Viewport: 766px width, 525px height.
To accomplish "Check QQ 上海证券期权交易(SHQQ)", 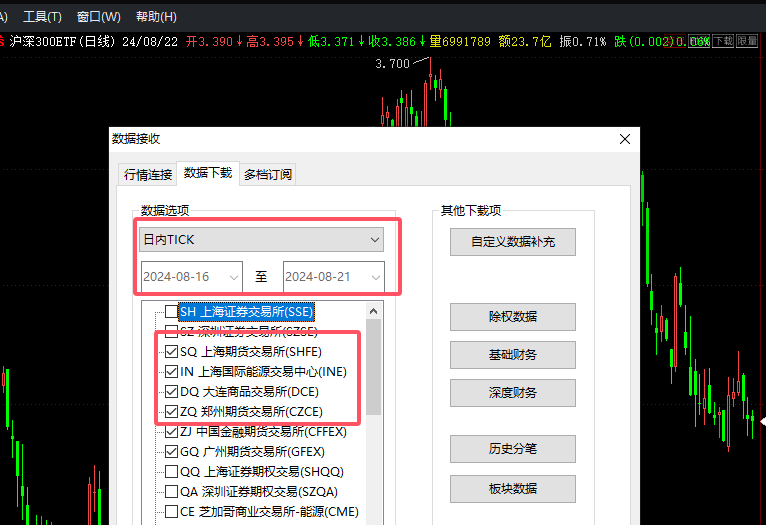I will click(x=171, y=472).
